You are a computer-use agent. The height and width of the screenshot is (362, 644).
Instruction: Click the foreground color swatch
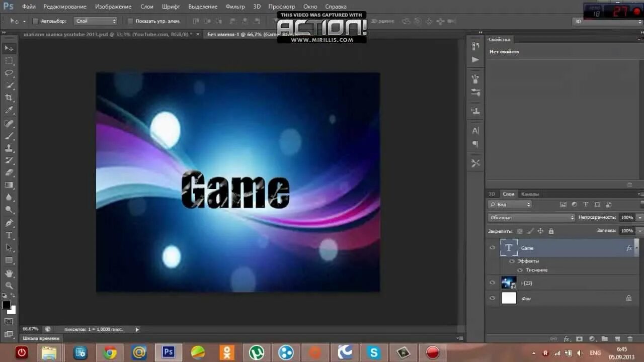click(7, 305)
